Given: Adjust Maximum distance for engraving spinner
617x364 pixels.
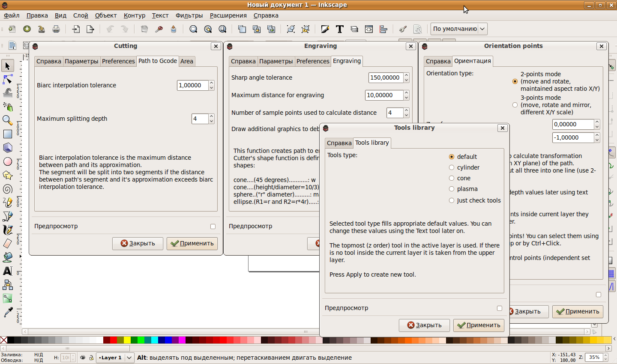Looking at the screenshot, I should 407,95.
